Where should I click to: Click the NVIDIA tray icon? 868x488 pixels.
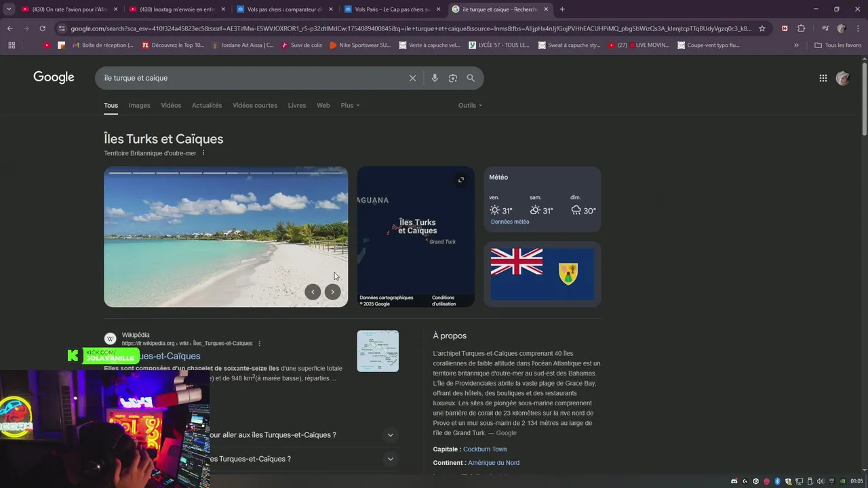[842, 481]
